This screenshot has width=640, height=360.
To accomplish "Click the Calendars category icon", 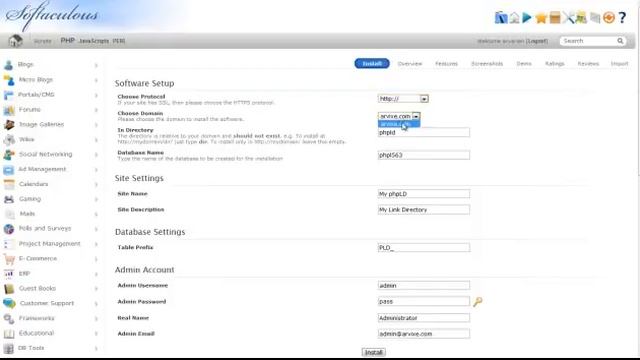I will [x=9, y=184].
